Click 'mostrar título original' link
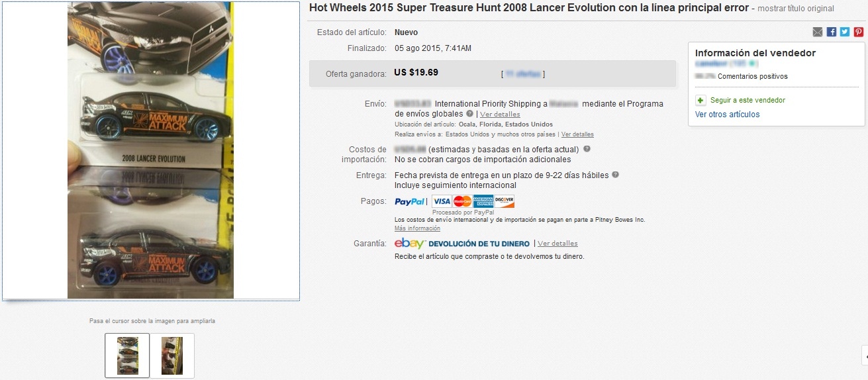This screenshot has height=380, width=868. 796,9
